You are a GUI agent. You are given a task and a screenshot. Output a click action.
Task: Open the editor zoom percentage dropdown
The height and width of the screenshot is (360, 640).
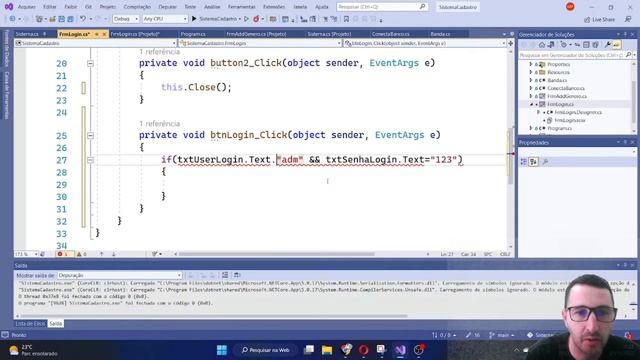point(26,254)
